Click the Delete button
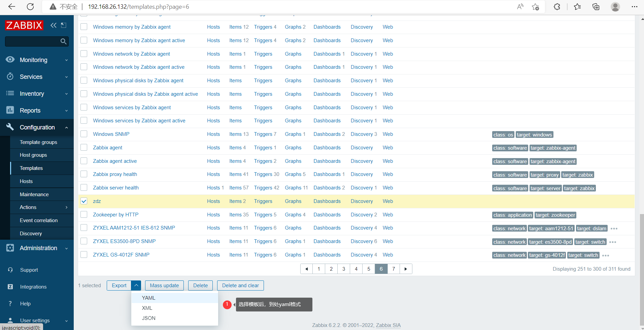644x330 pixels. tap(200, 286)
